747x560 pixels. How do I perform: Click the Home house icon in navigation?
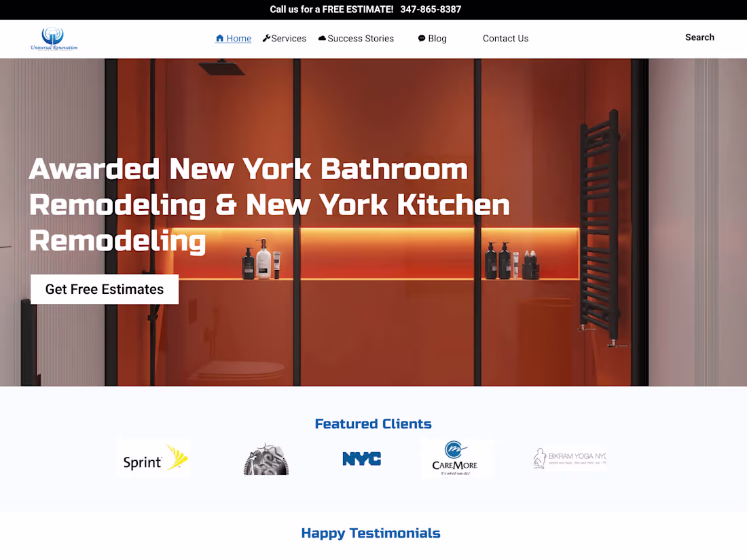(x=219, y=38)
